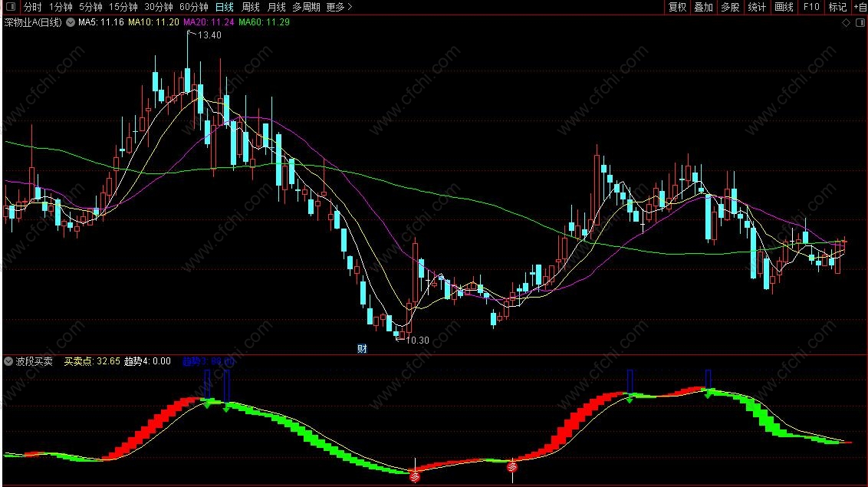This screenshot has width=868, height=487.
Task: Add stock with +自 button
Action: click(x=860, y=7)
